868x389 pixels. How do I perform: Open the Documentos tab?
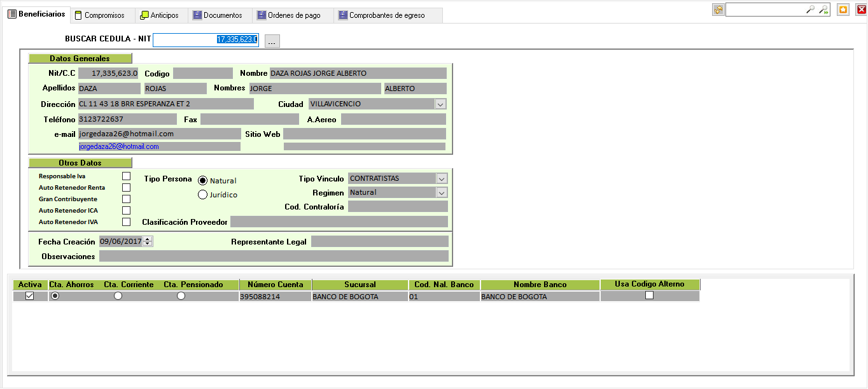(x=217, y=15)
